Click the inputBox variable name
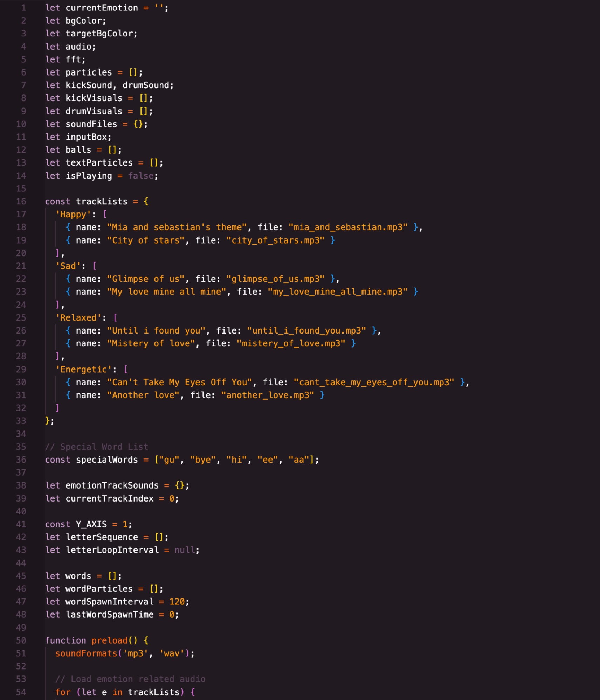This screenshot has width=600, height=700. [x=86, y=137]
